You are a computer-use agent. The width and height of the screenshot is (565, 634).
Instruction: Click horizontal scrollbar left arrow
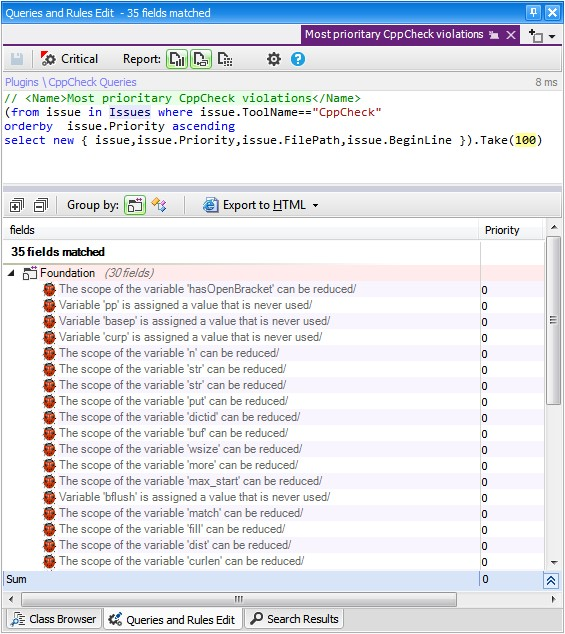click(11, 599)
